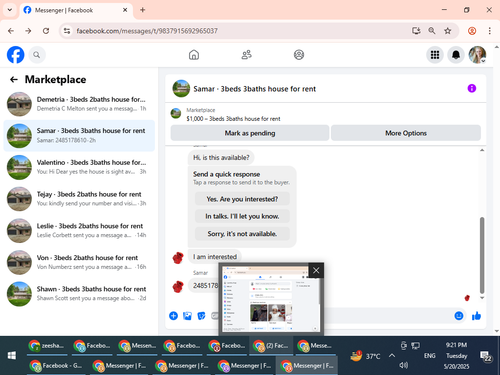Open the Groups icon in top navigation
500x375 pixels.
[299, 55]
